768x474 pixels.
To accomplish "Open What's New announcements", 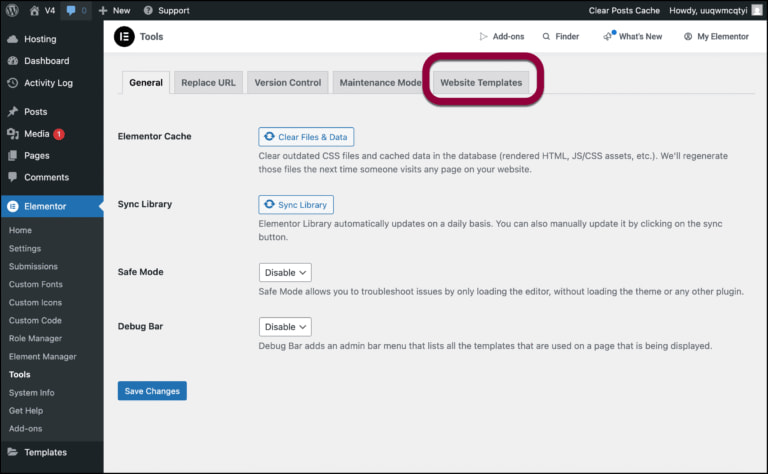I will pyautogui.click(x=632, y=37).
